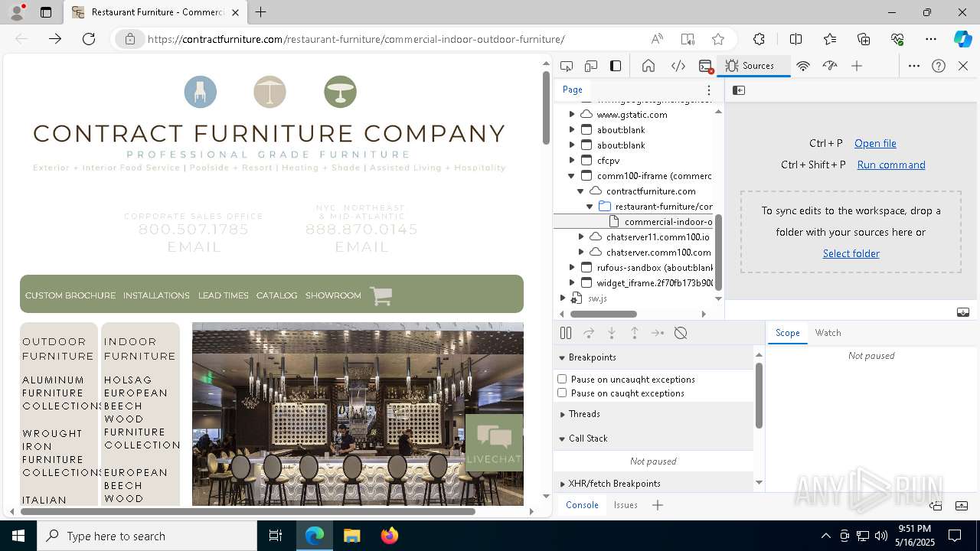Enable Pause on uncaught exceptions
This screenshot has width=980, height=551.
(x=562, y=379)
